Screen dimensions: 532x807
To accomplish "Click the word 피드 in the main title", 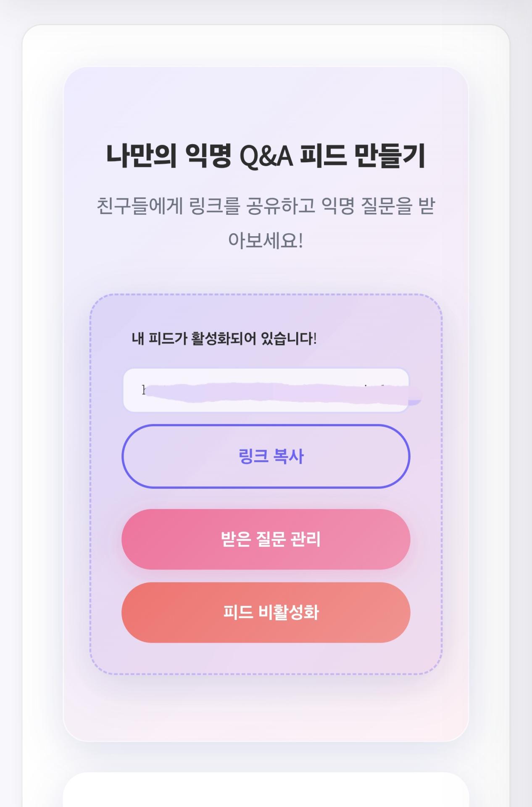I will pyautogui.click(x=323, y=156).
